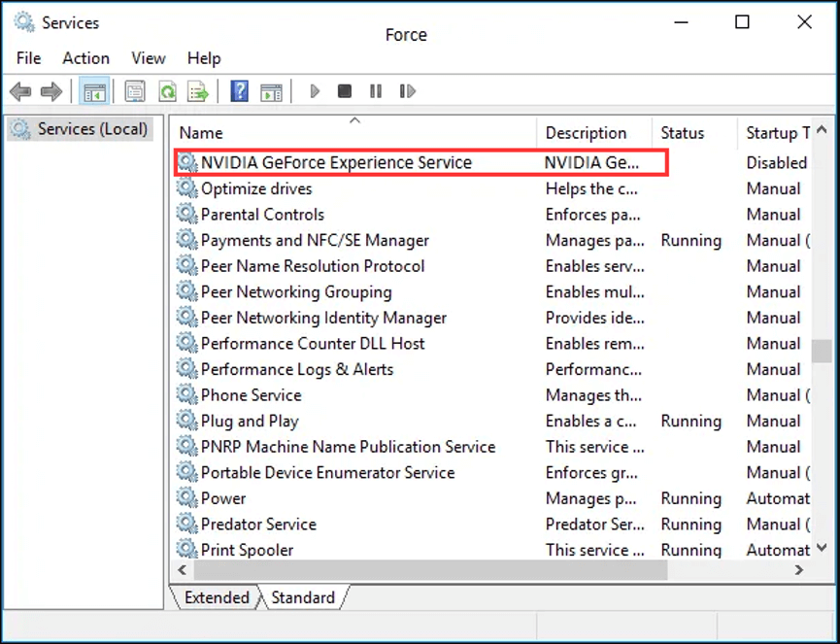The height and width of the screenshot is (644, 840).
Task: Click the green Refresh toolbar icon
Action: (x=168, y=91)
